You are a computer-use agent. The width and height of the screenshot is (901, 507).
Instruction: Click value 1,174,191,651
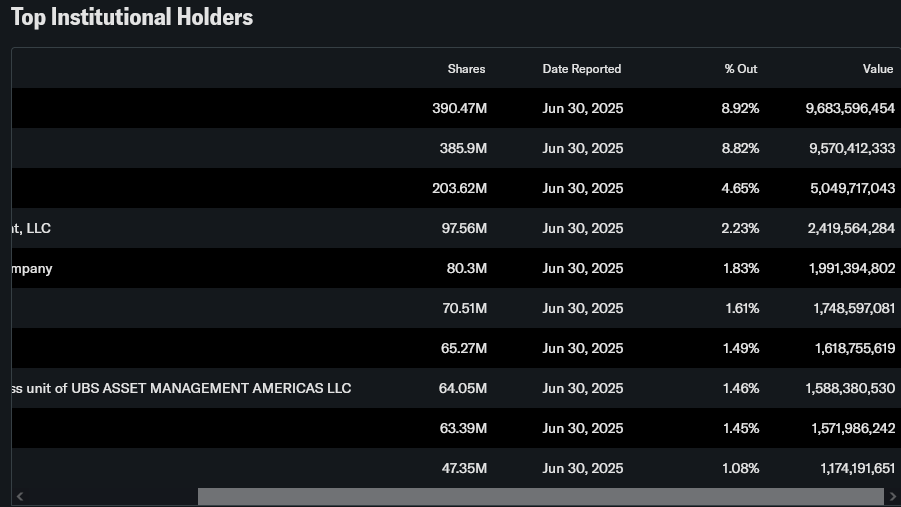coord(858,468)
